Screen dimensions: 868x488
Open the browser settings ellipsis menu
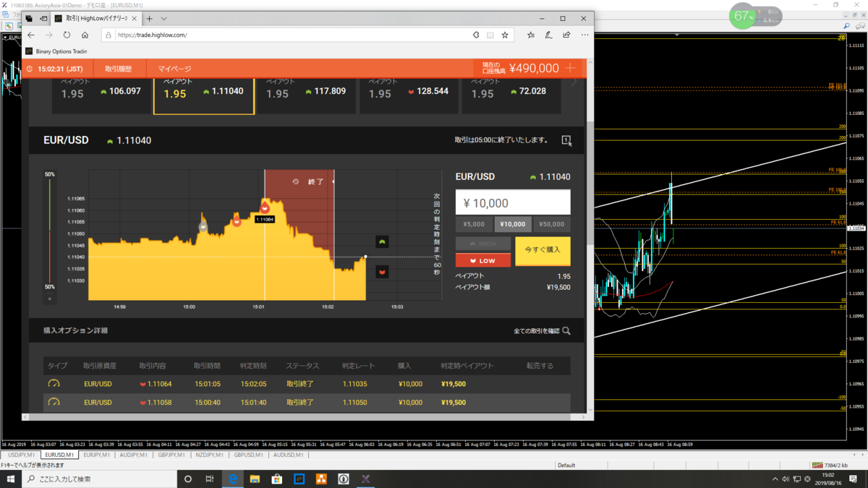click(x=584, y=35)
